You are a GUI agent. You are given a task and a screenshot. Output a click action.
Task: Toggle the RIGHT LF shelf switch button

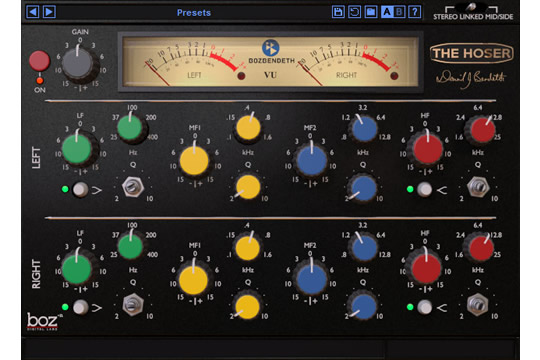[80, 307]
